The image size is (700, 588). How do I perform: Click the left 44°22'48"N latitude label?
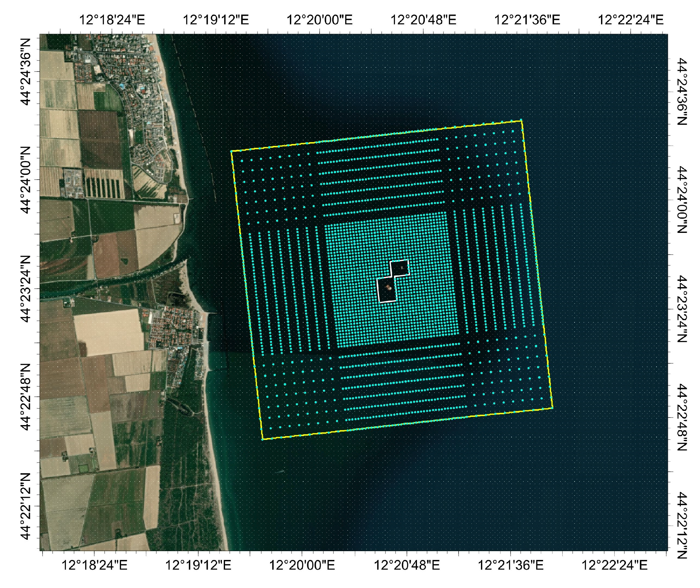click(26, 397)
